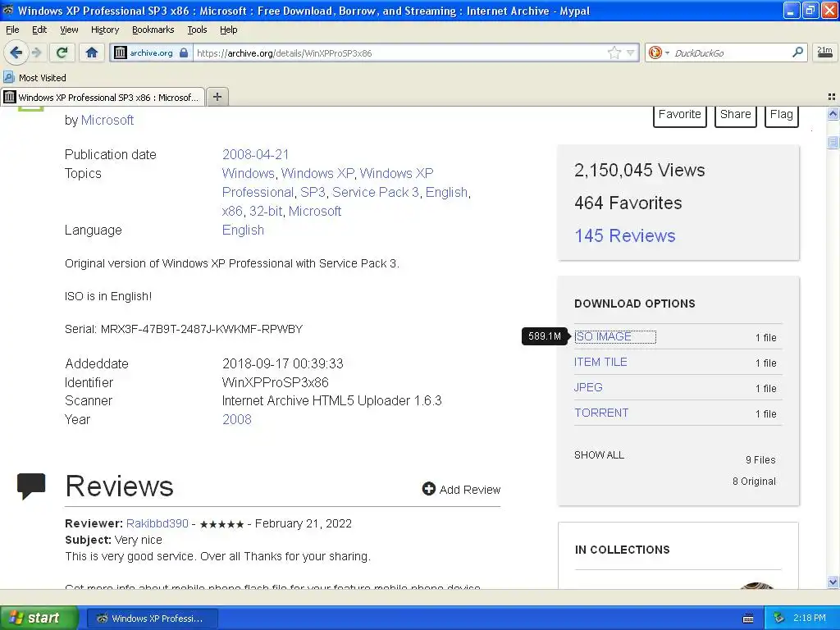The image size is (840, 630).
Task: Click the Forward arrow navigation button
Action: click(x=36, y=52)
